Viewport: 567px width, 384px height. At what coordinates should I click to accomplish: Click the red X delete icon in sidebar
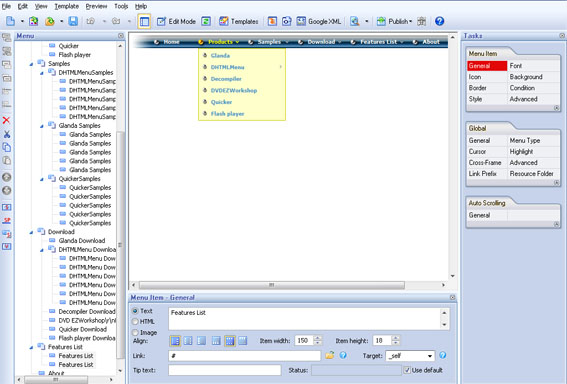point(7,120)
